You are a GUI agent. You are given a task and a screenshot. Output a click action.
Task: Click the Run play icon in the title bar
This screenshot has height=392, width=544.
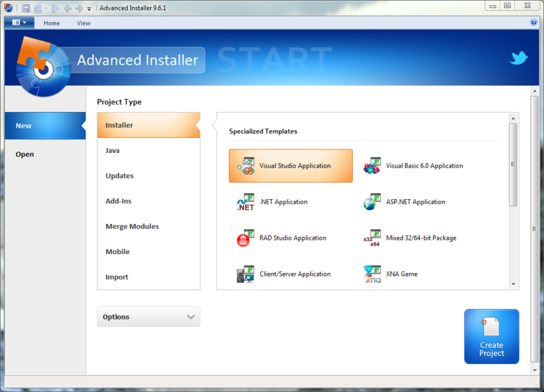point(56,8)
